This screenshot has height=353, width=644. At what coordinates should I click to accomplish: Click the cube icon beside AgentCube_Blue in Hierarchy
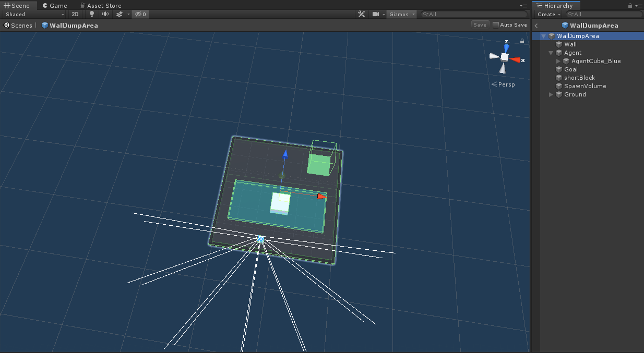point(566,61)
